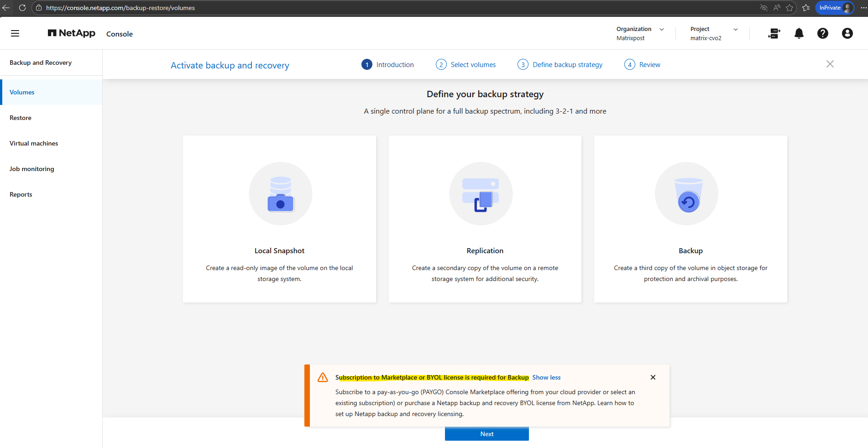
Task: Open the hamburger navigation menu
Action: click(15, 33)
